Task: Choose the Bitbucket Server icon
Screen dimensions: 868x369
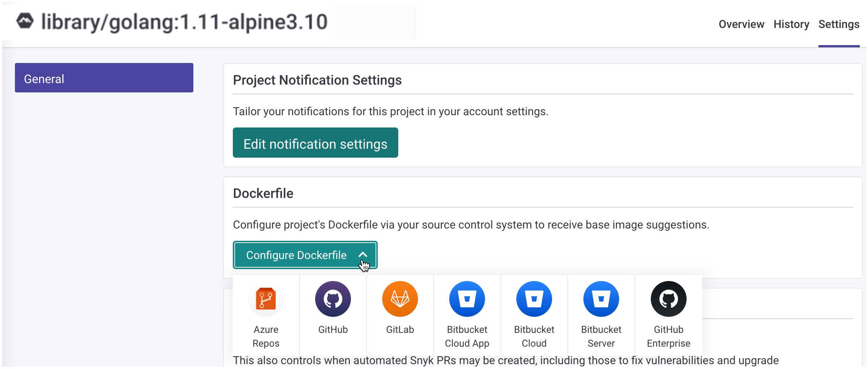Action: (601, 299)
